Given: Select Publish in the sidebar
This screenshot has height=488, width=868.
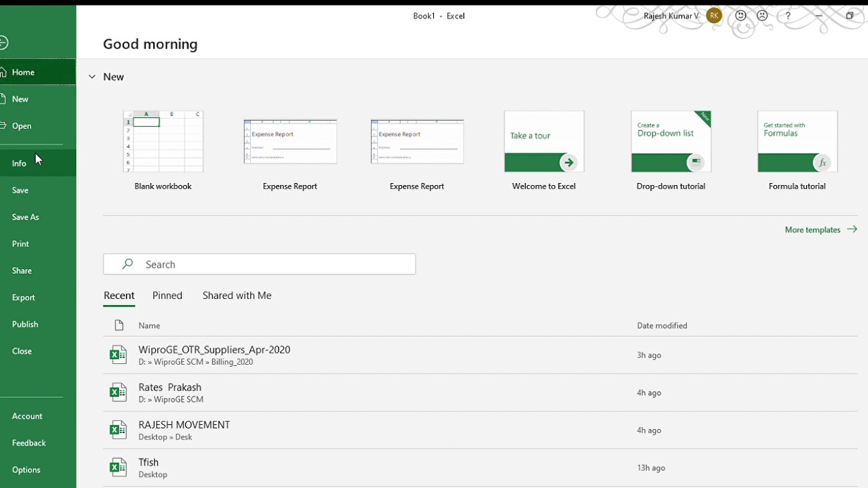Looking at the screenshot, I should (x=38, y=324).
